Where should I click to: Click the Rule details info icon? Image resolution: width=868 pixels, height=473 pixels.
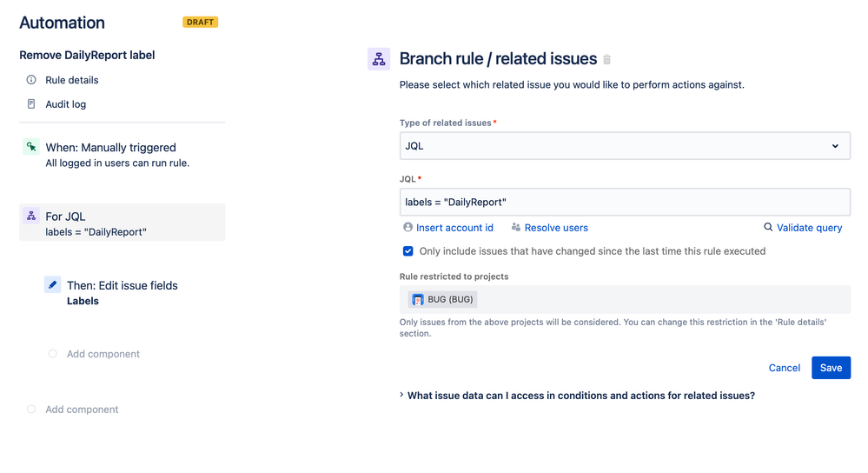click(31, 80)
